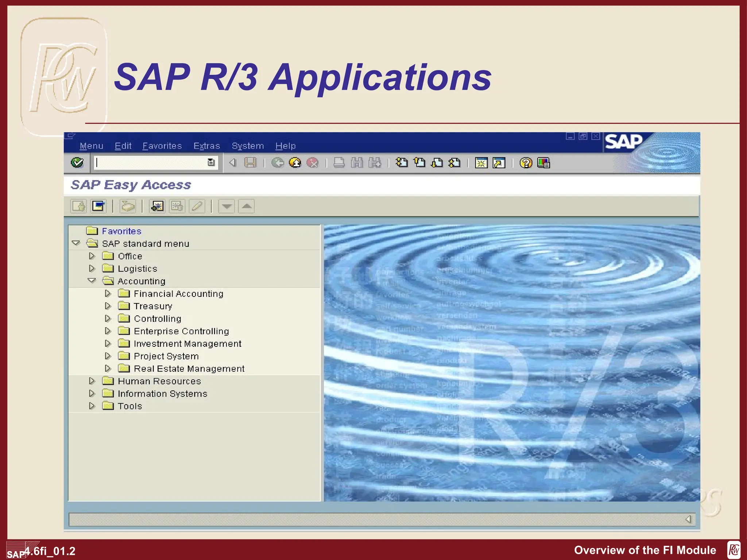The image size is (747, 560).
Task: Open the command field history dropdown
Action: 211,162
